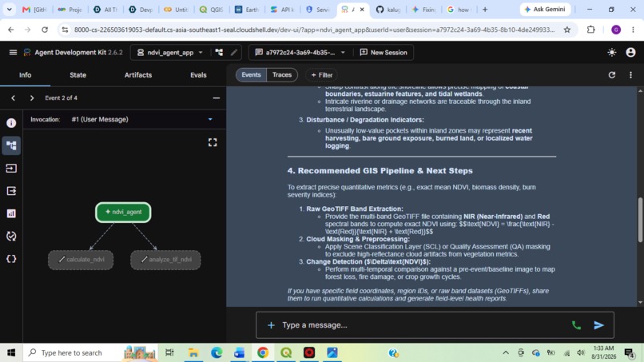Start a New Session
The height and width of the screenshot is (362, 644).
coord(384,52)
